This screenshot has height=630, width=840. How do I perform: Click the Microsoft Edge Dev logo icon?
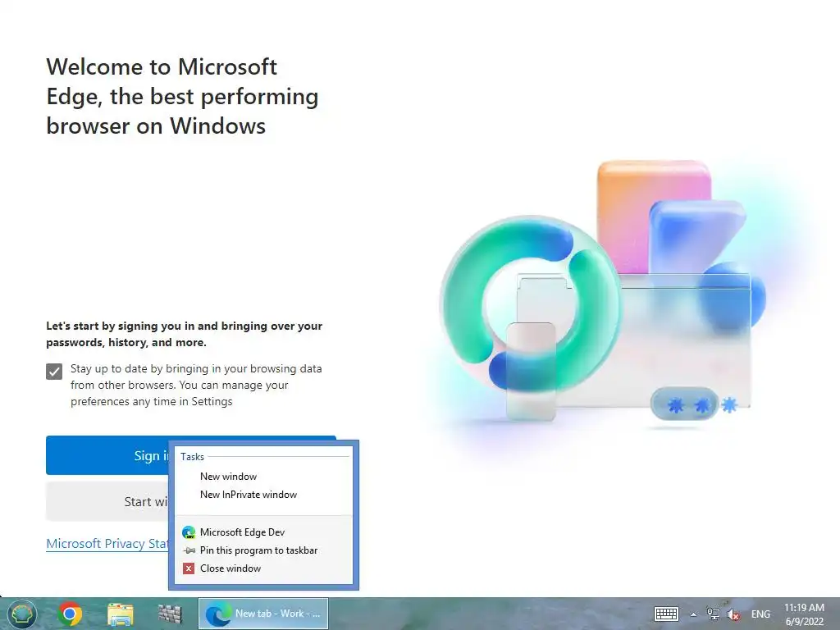[x=189, y=532]
